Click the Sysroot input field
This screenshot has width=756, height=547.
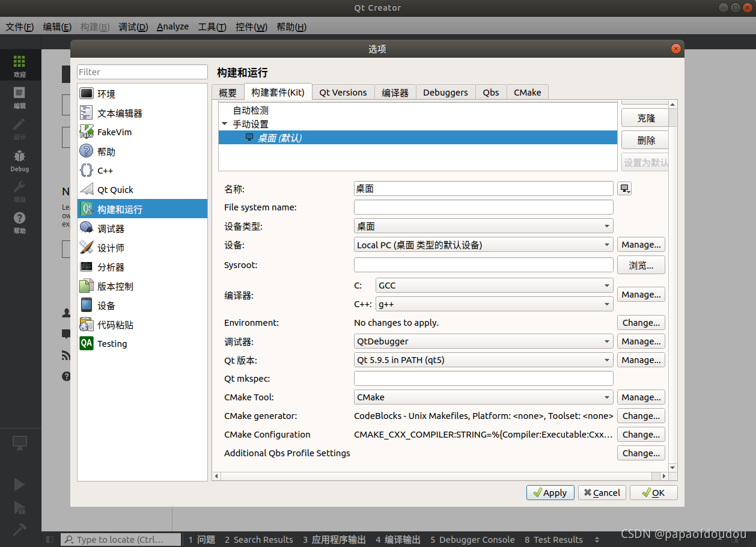[484, 265]
